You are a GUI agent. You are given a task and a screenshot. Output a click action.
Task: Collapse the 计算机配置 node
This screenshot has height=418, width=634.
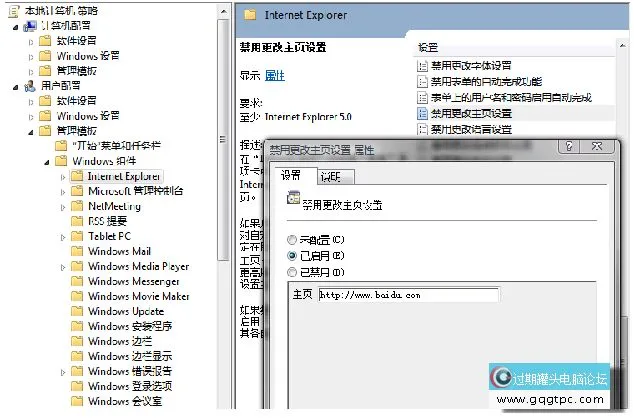[15, 27]
